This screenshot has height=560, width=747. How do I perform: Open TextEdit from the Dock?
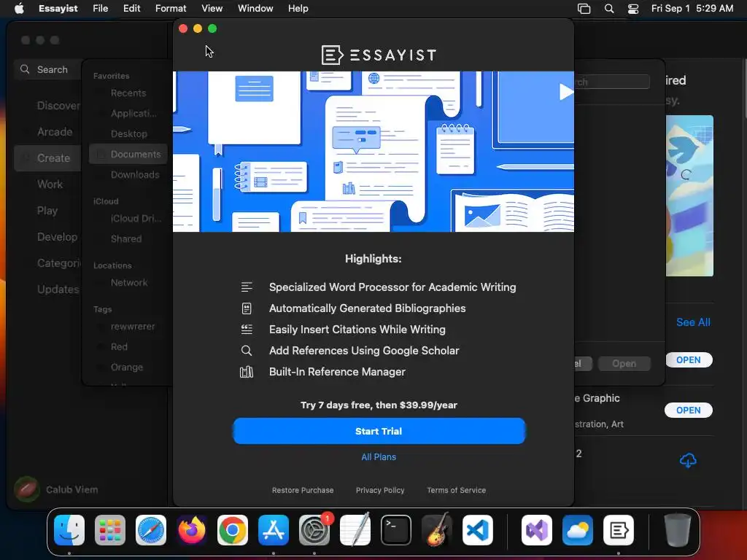click(355, 530)
